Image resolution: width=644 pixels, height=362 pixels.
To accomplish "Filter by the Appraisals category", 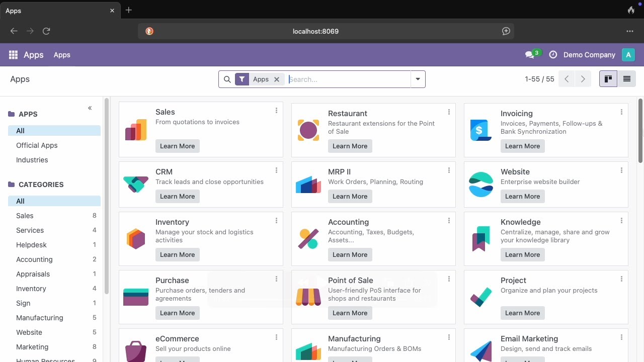I will (x=54, y=274).
